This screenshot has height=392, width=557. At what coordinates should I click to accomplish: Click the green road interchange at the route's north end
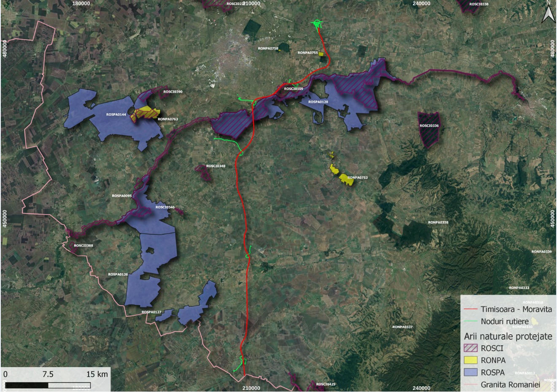317,24
